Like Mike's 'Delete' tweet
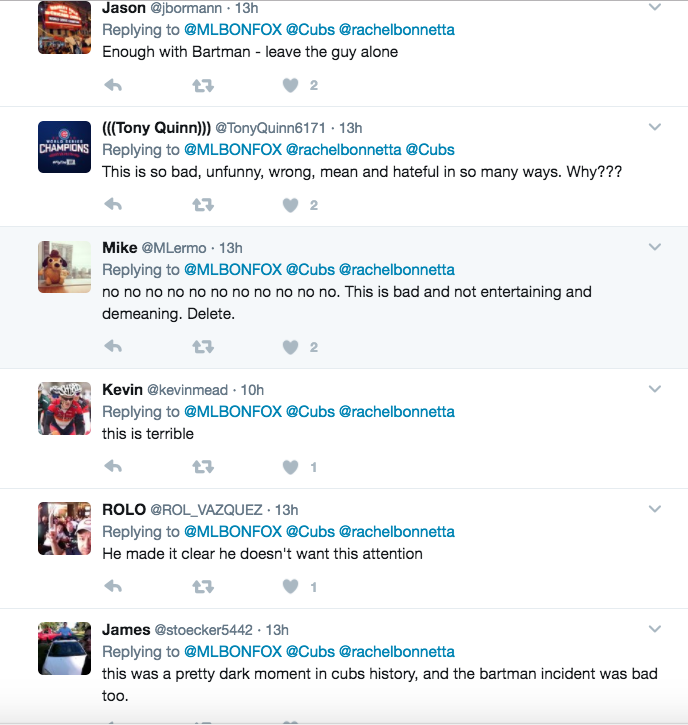The image size is (688, 725). click(291, 348)
